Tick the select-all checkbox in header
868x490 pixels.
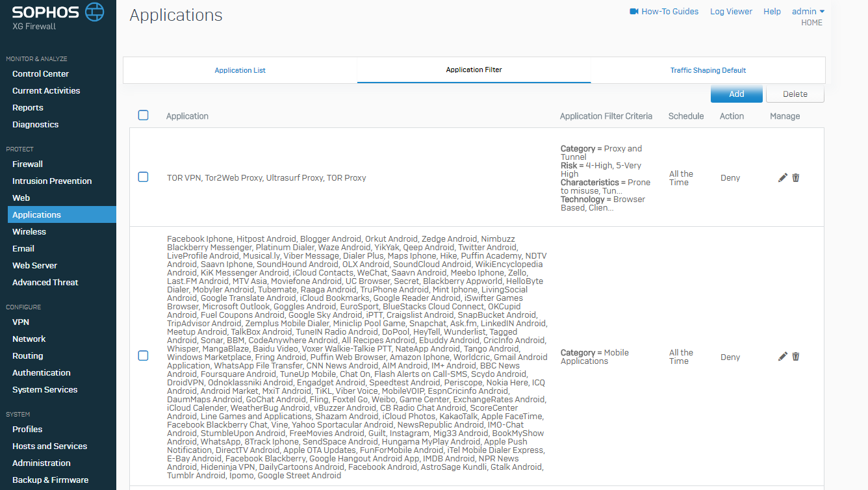[x=144, y=115]
